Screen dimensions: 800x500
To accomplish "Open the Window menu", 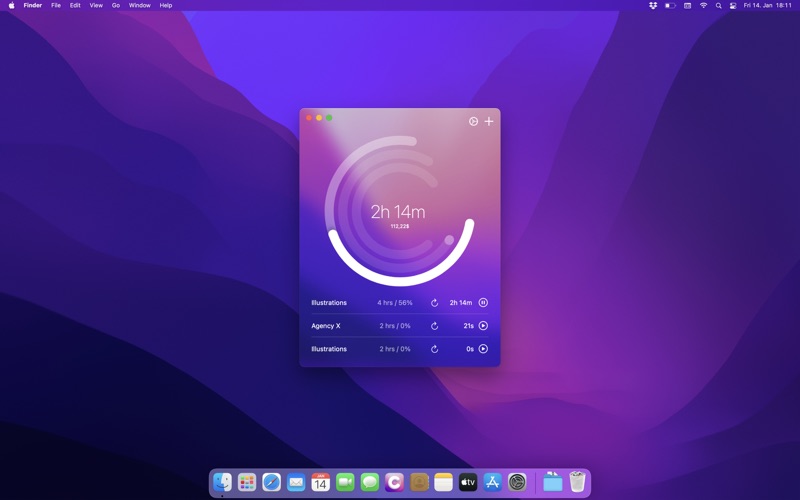I will coord(139,5).
